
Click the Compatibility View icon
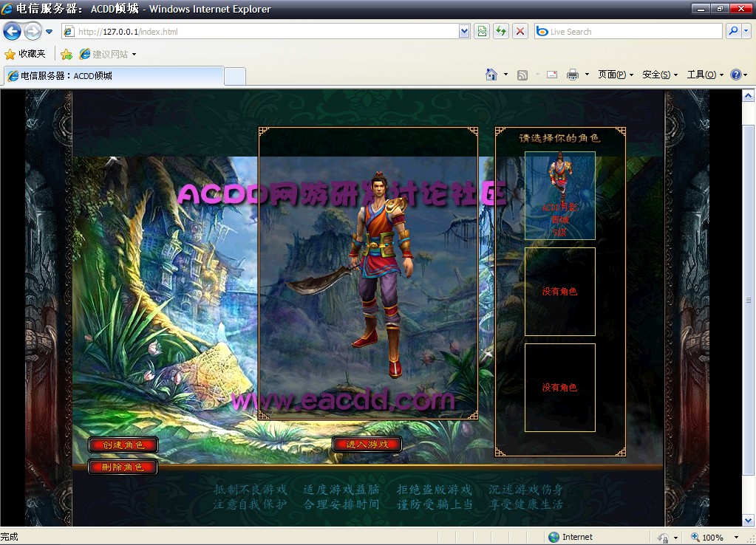pos(483,32)
